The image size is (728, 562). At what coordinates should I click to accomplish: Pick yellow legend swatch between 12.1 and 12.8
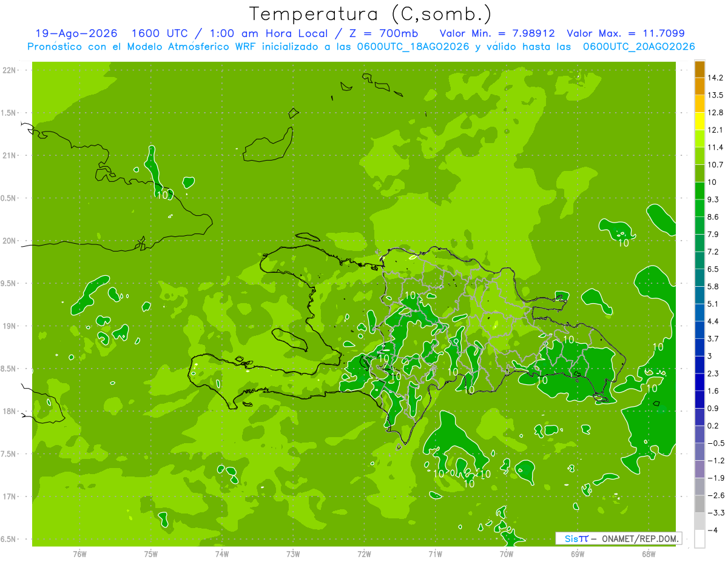(699, 121)
